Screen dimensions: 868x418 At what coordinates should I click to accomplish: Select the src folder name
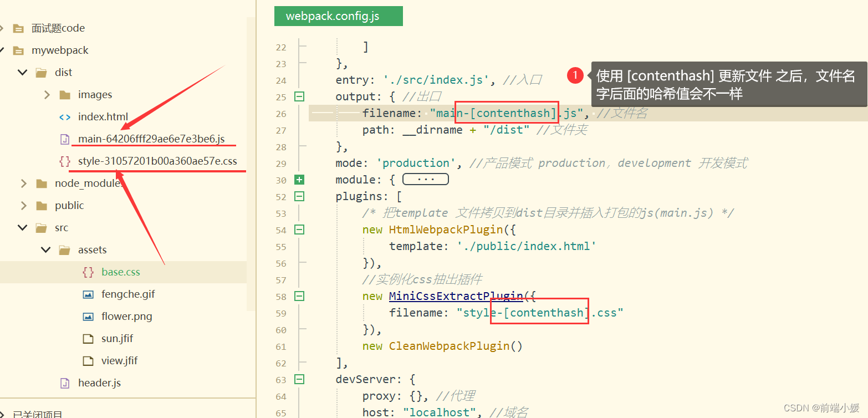(62, 227)
